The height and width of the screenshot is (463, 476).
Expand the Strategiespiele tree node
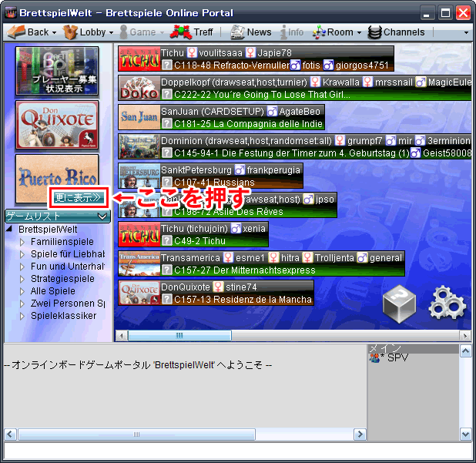[x=22, y=279]
